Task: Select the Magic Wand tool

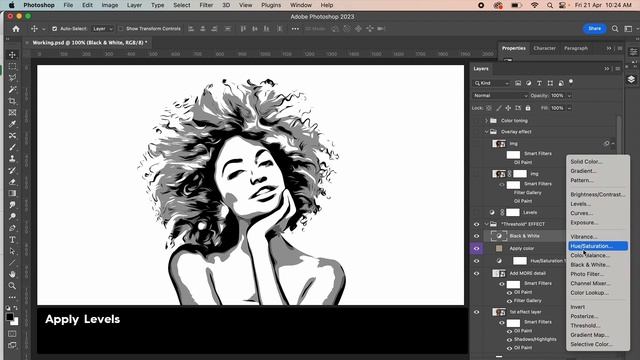Action: coord(12,89)
